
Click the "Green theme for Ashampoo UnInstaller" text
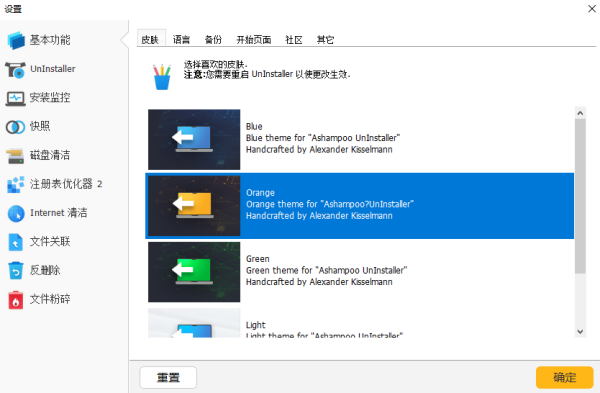326,270
